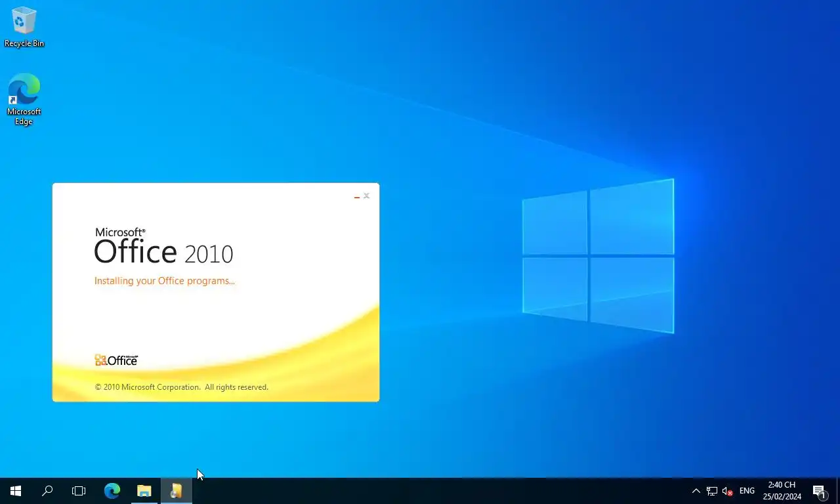Select the Microsoft Edge desktop shortcut
This screenshot has height=504, width=840.
(x=24, y=99)
